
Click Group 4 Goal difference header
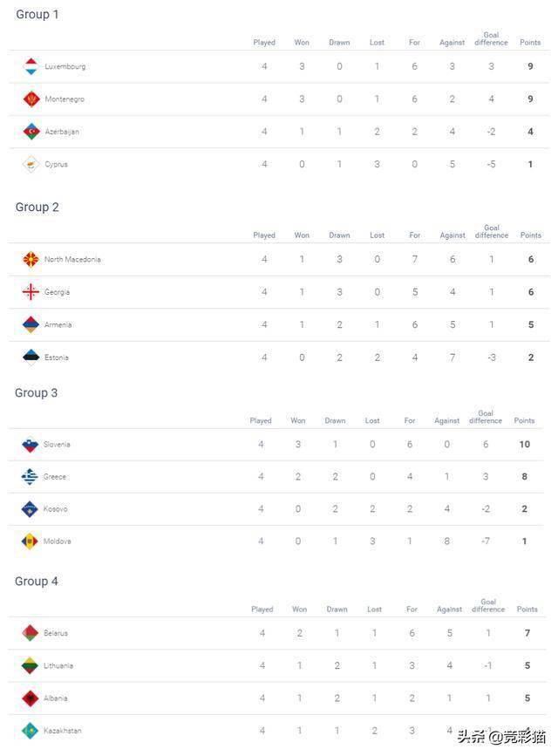[488, 605]
